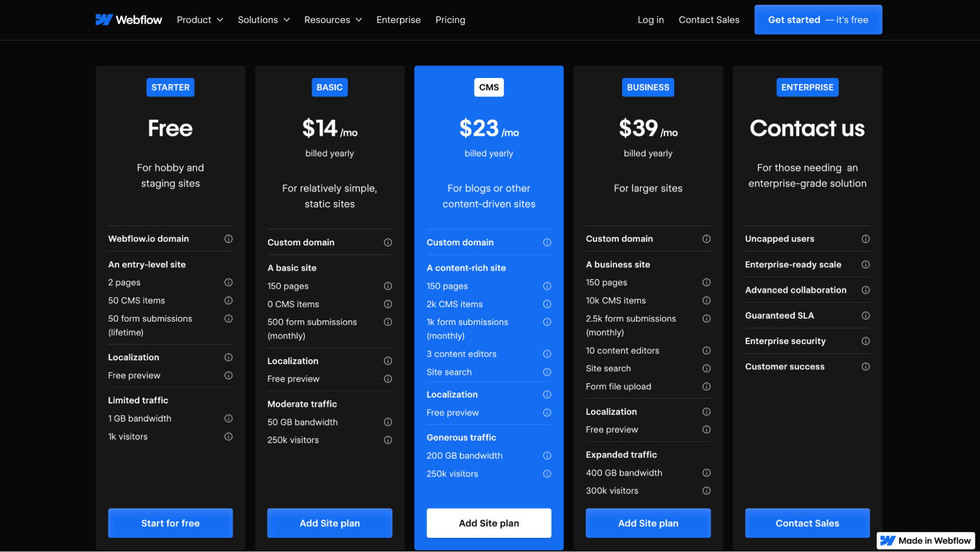Viewport: 980px width, 552px height.
Task: Show info for 1k visitors
Action: [228, 437]
